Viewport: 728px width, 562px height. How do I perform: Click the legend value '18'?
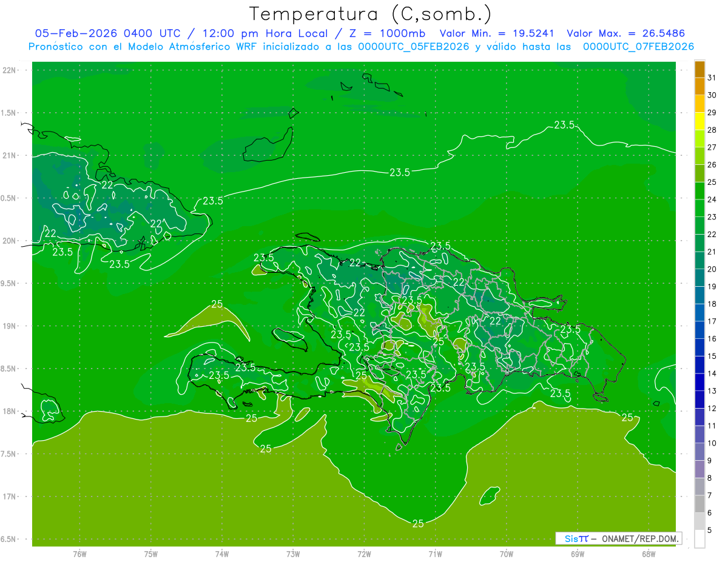[x=712, y=304]
